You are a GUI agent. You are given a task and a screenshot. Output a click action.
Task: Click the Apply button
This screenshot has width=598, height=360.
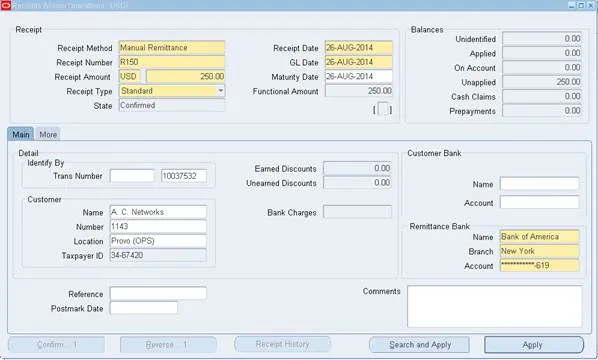tap(534, 345)
